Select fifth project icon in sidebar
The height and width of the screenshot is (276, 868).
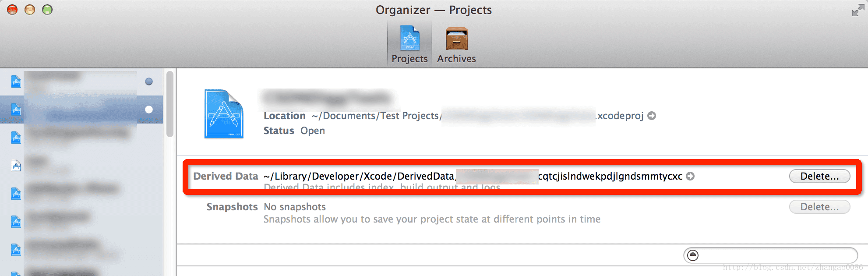16,194
